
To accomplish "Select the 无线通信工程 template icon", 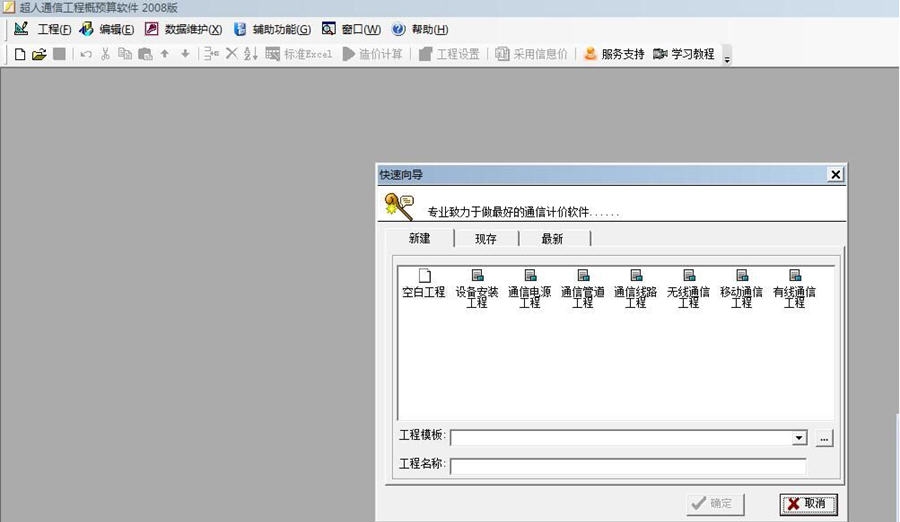I will click(x=688, y=289).
